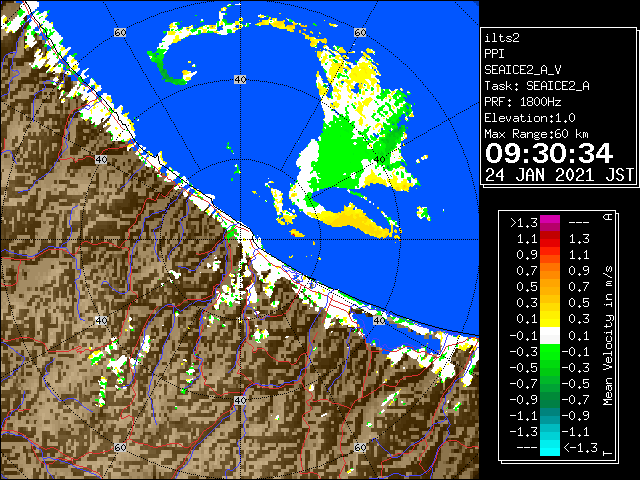Select the "40" range label due south of center
This screenshot has height=480, width=640.
(240, 400)
